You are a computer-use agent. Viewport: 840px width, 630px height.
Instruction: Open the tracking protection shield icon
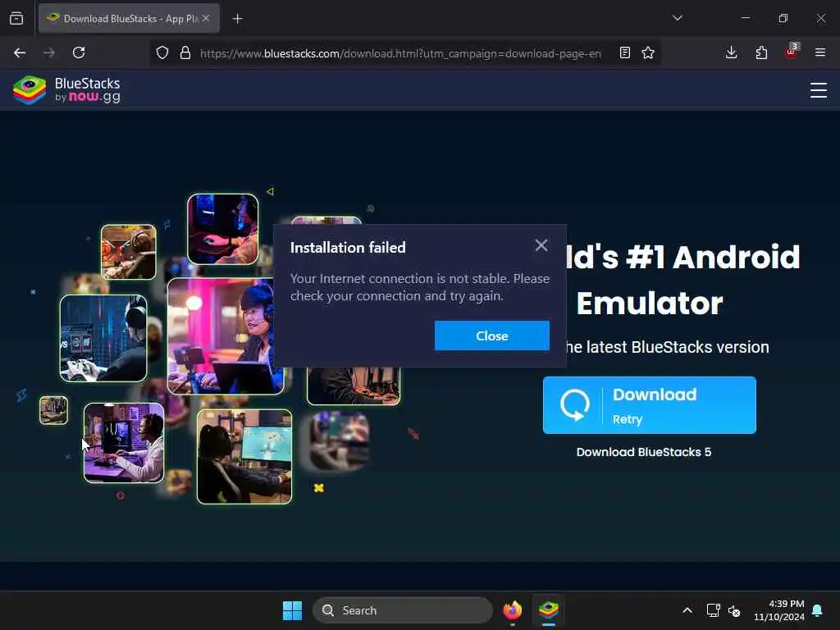click(162, 52)
